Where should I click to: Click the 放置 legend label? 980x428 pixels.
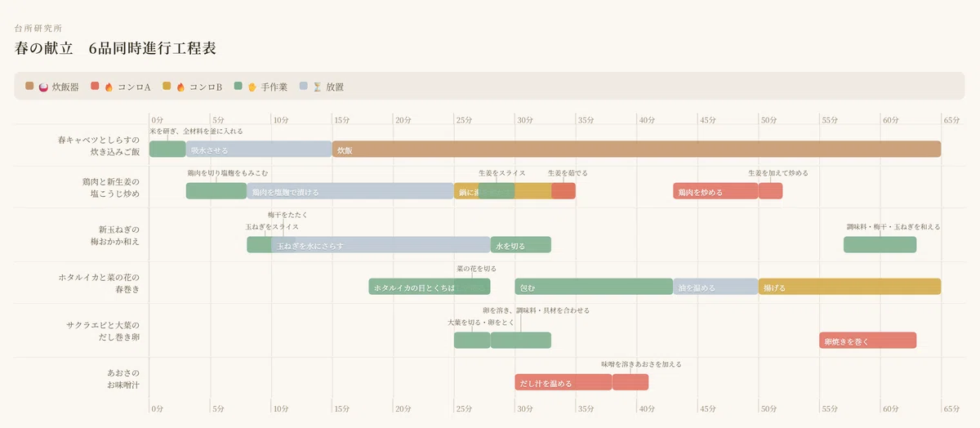pos(335,86)
